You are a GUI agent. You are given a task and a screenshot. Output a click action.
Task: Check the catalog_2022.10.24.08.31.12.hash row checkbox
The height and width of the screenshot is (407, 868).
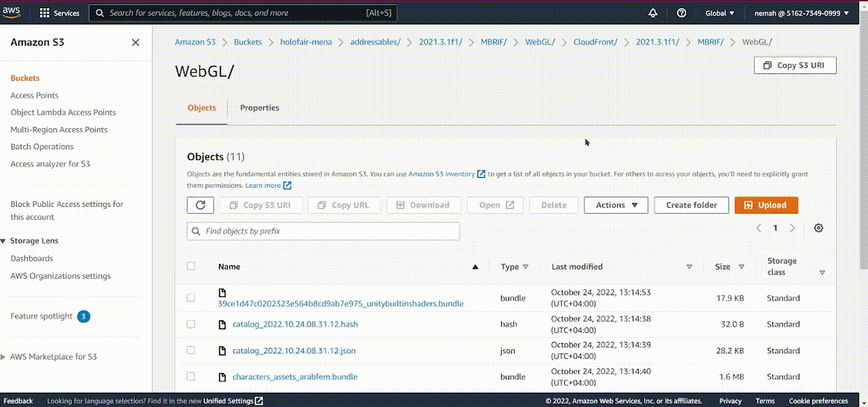(191, 324)
